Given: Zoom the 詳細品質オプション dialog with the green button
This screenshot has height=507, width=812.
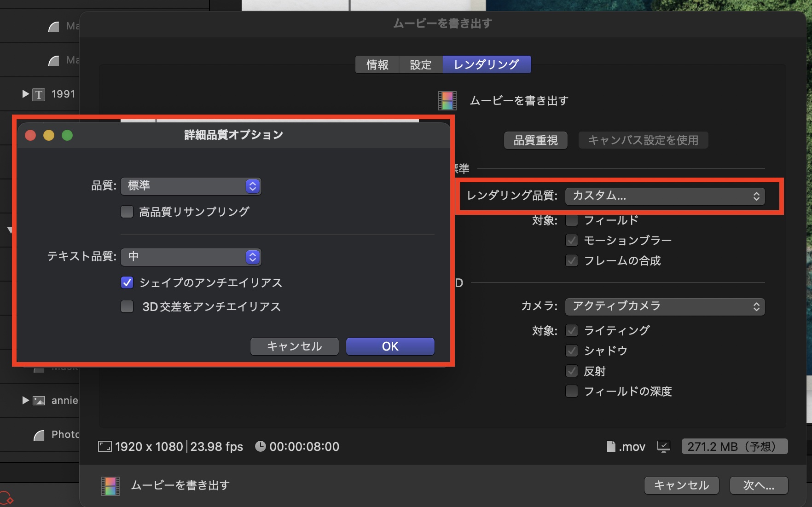Looking at the screenshot, I should [67, 135].
